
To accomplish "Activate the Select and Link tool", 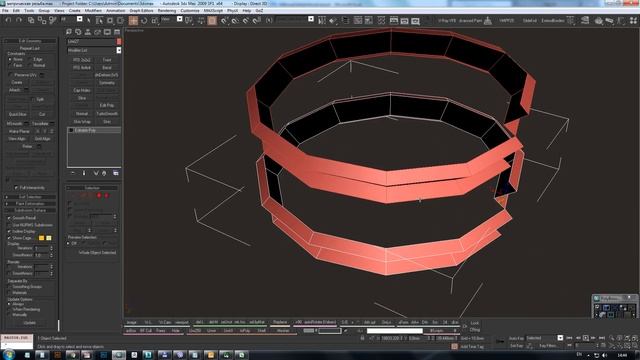I will [31, 20].
